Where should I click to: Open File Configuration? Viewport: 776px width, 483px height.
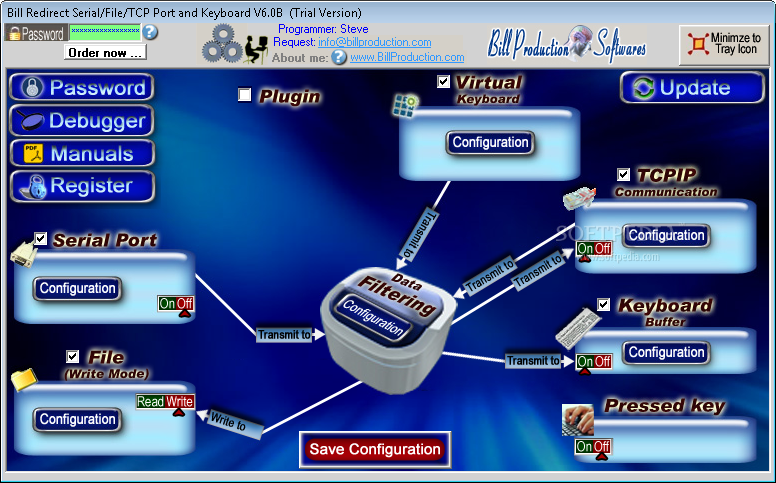[x=77, y=420]
